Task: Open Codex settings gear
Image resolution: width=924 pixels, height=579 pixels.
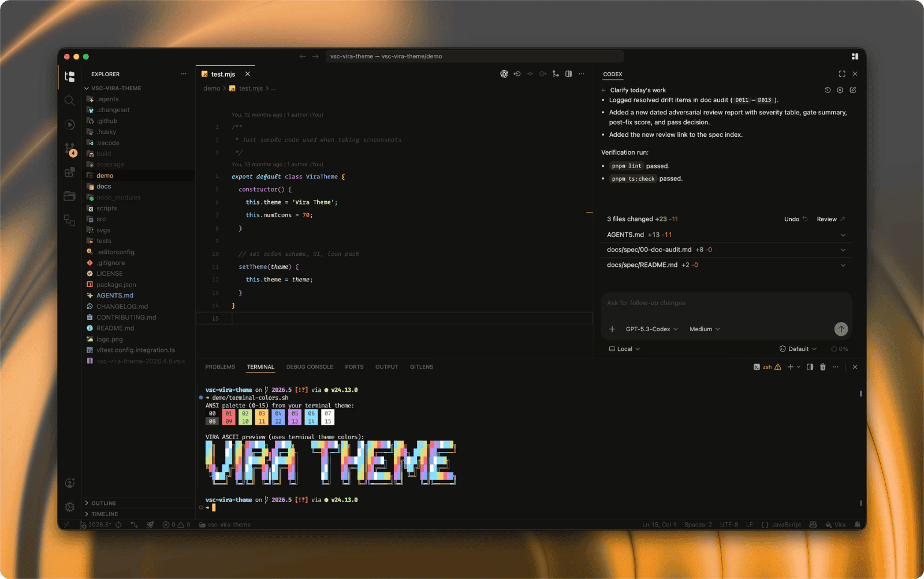Action: 840,90
